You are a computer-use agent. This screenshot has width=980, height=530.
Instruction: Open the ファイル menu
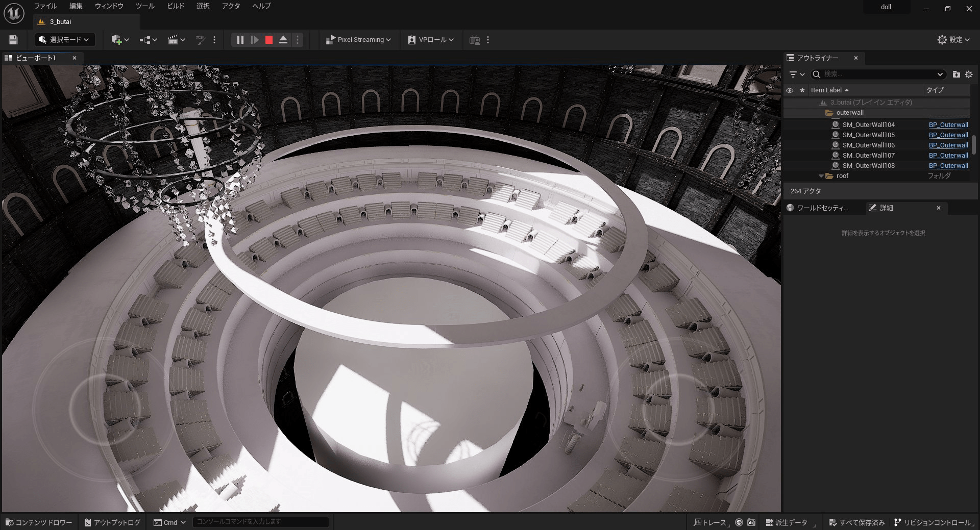click(x=45, y=6)
